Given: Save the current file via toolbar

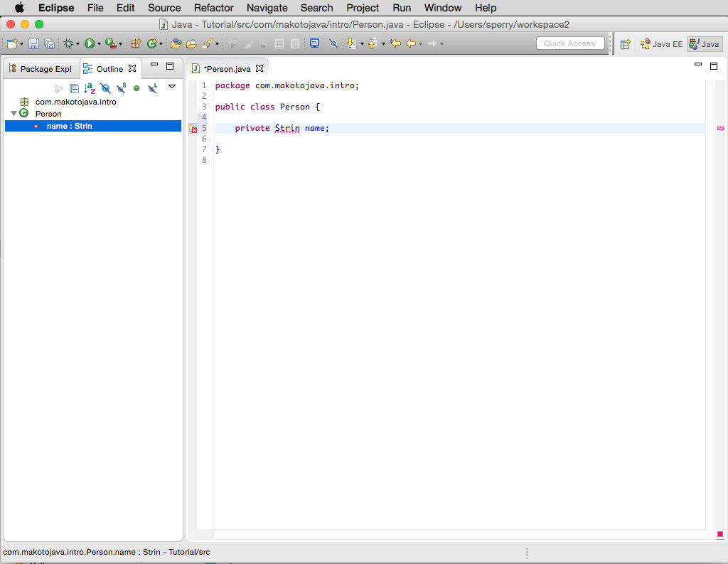Looking at the screenshot, I should [x=33, y=43].
